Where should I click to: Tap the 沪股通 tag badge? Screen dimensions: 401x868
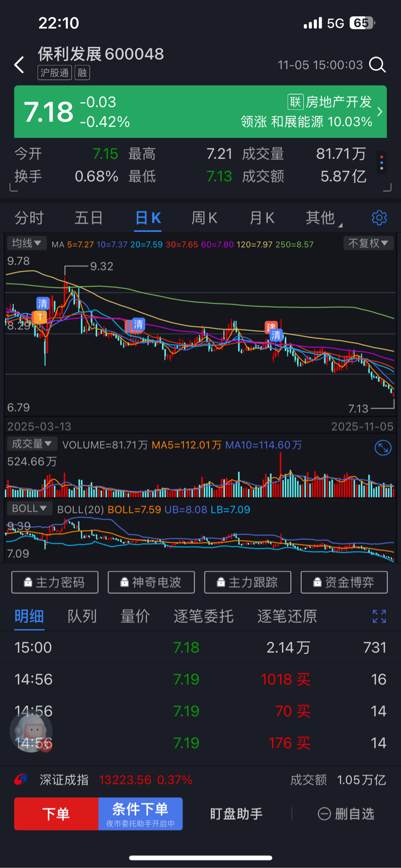55,73
